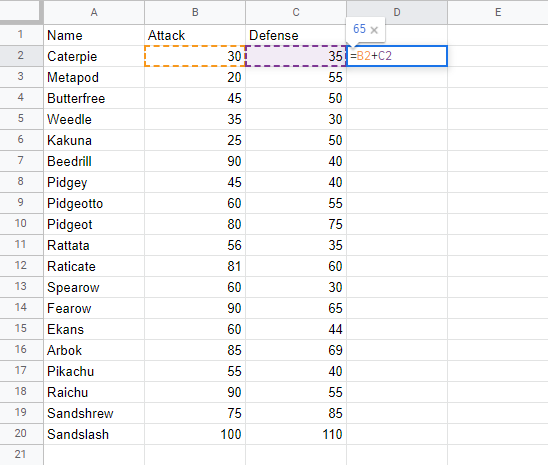Select the row 10 header
This screenshot has width=548, height=465.
(21, 224)
